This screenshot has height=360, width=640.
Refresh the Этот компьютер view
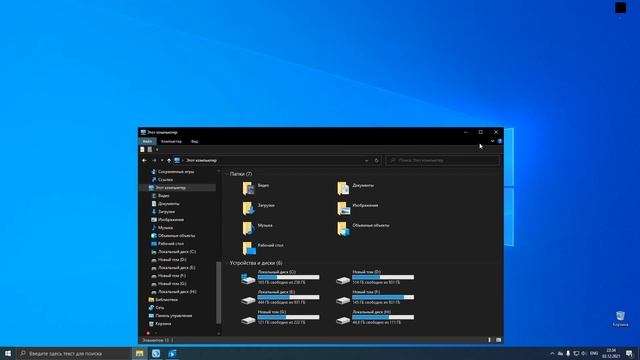point(377,160)
